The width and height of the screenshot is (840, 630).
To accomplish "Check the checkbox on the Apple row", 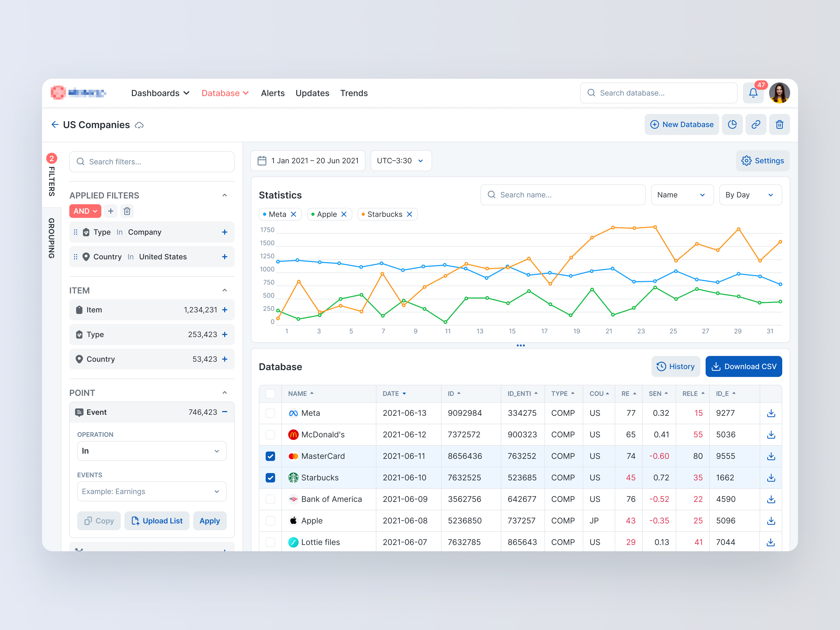I will [270, 521].
